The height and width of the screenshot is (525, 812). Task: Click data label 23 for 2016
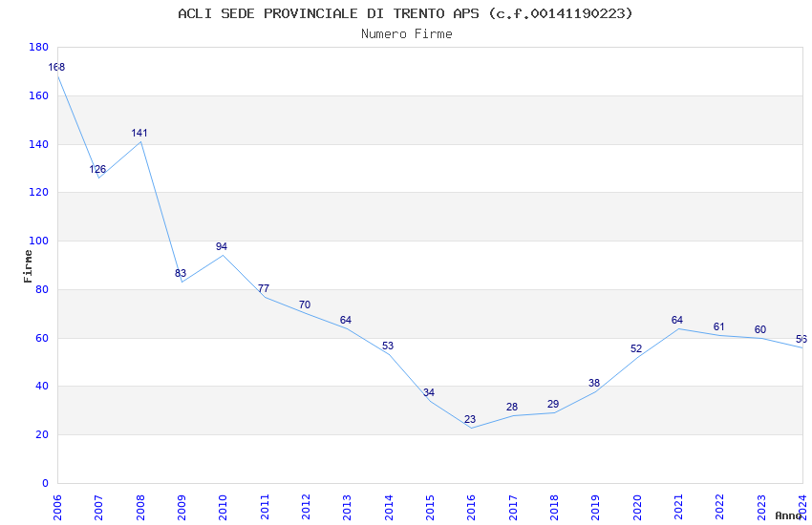[470, 419]
